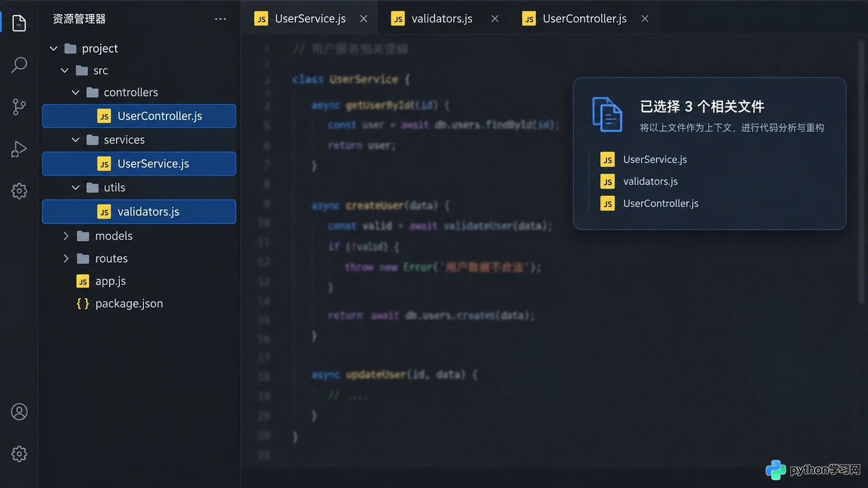The height and width of the screenshot is (488, 868).
Task: Open the Source Control branch icon
Action: (19, 107)
